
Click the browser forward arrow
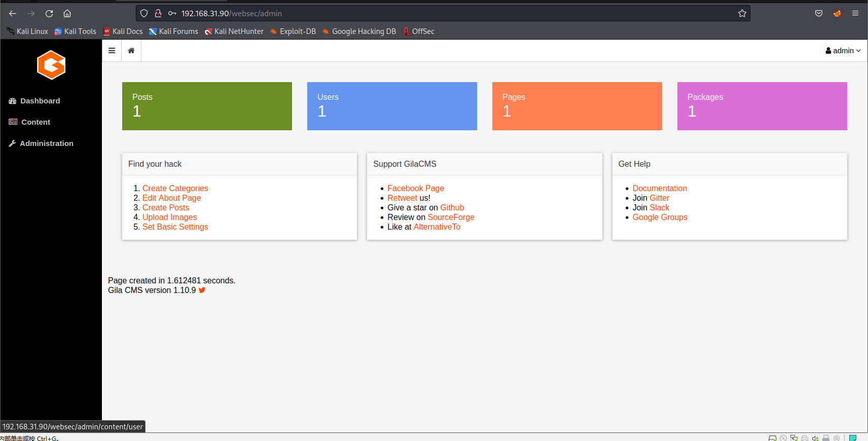(31, 14)
